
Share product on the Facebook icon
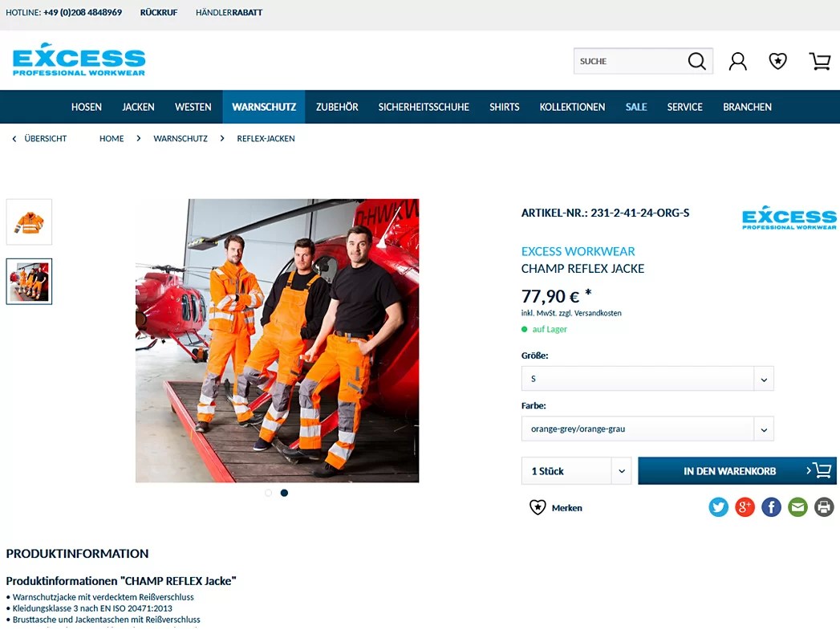tap(771, 507)
